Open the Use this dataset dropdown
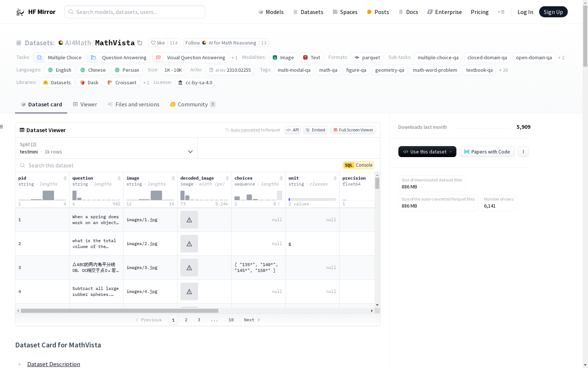 click(x=427, y=152)
